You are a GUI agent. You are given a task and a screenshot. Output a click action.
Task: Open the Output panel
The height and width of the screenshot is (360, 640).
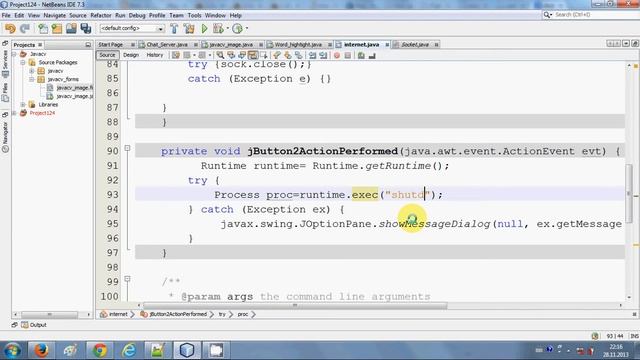tap(34, 325)
